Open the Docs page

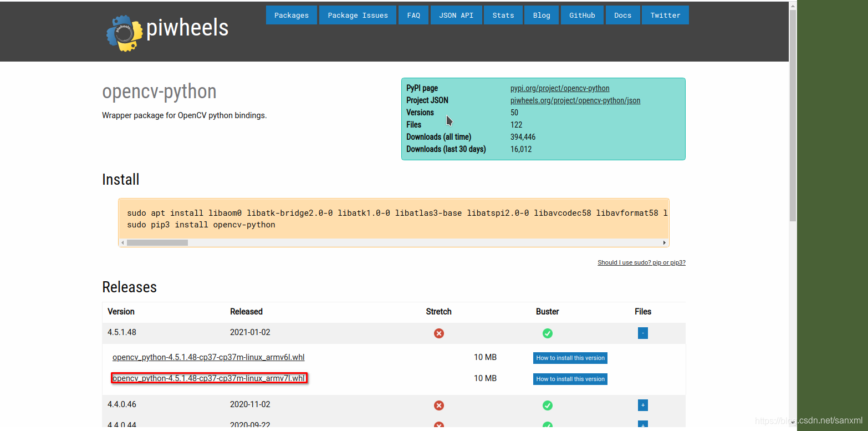[x=623, y=15]
